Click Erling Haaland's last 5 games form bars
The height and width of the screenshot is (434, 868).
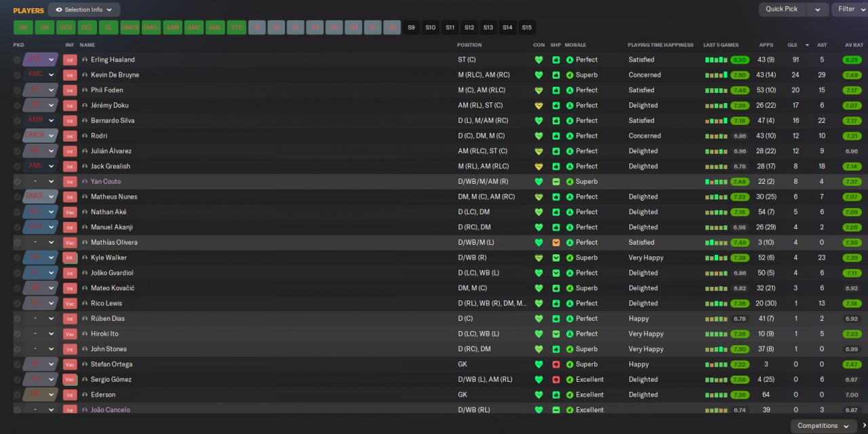point(716,60)
